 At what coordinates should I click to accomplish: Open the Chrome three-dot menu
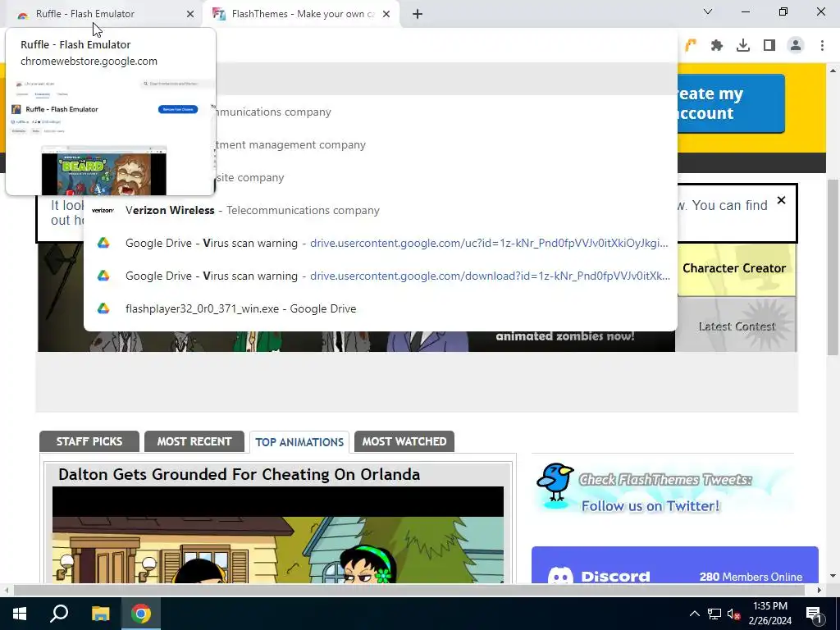coord(822,46)
